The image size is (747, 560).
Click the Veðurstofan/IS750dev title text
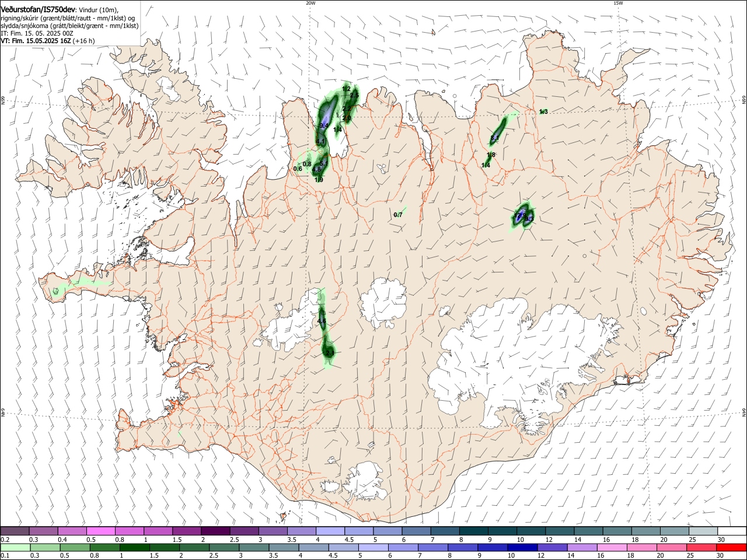pyautogui.click(x=38, y=9)
